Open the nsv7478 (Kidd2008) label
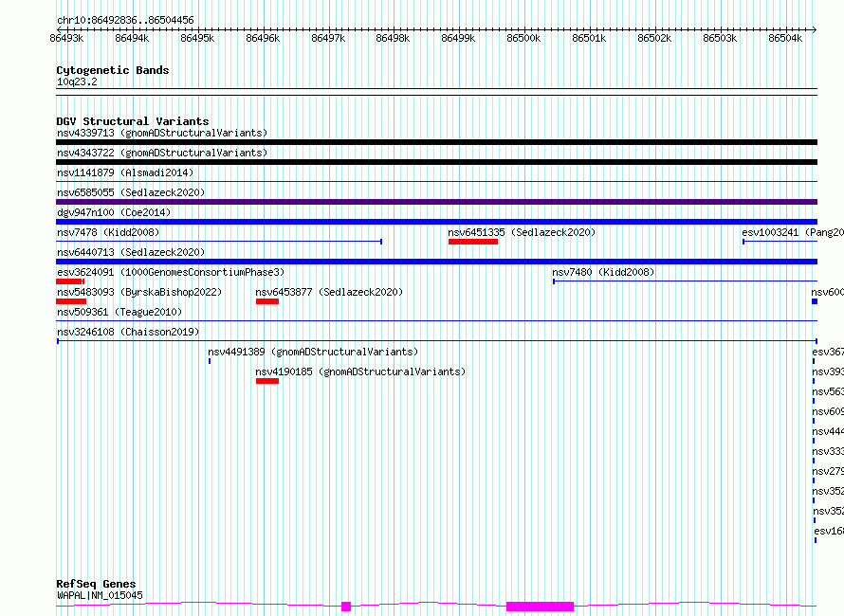The image size is (844, 616). pyautogui.click(x=108, y=232)
